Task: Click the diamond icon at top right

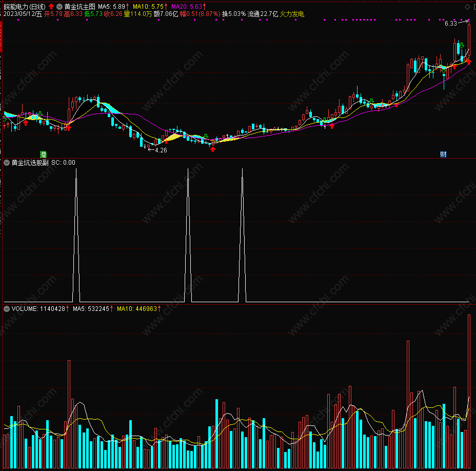Action: (467, 7)
